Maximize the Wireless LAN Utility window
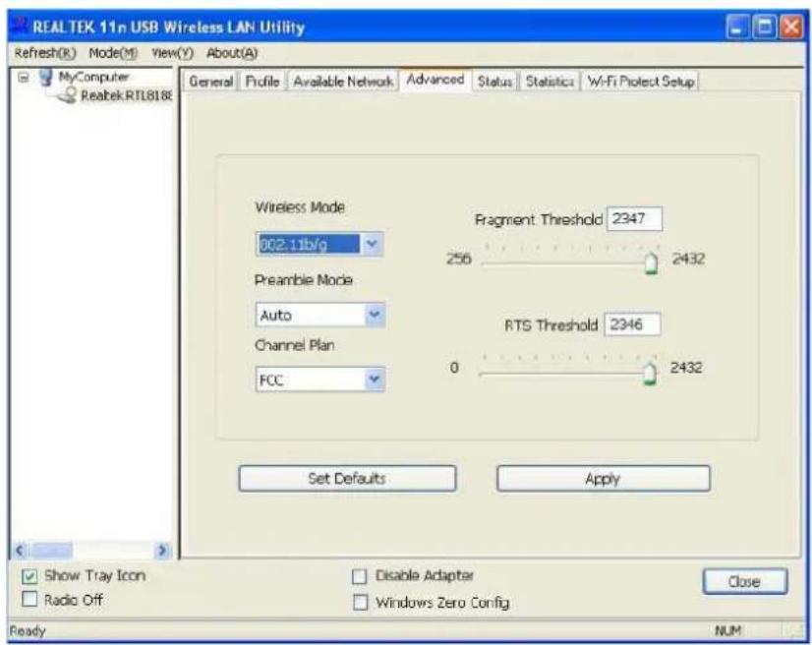This screenshot has height=645, width=812. click(765, 27)
